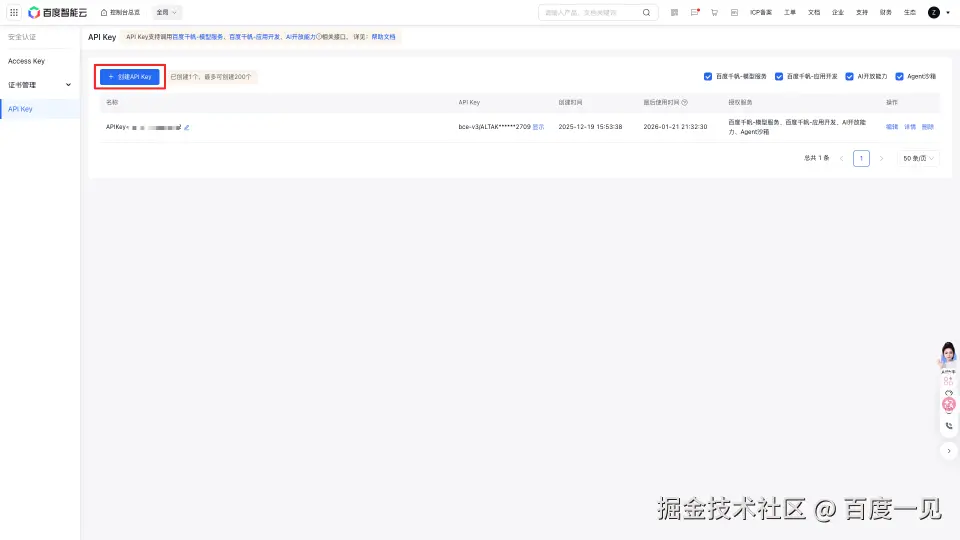Click 删除 in the API key row
The width and height of the screenshot is (960, 540).
pyautogui.click(x=928, y=127)
